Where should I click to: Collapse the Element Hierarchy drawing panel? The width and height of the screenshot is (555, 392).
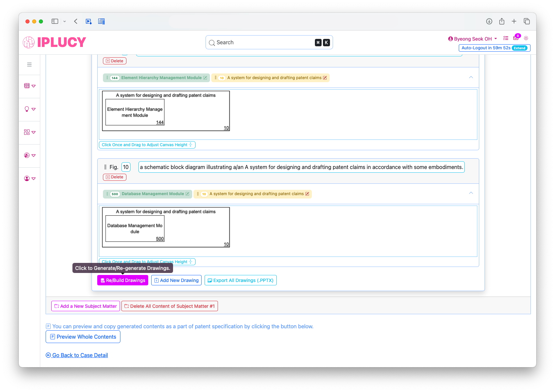coord(471,77)
